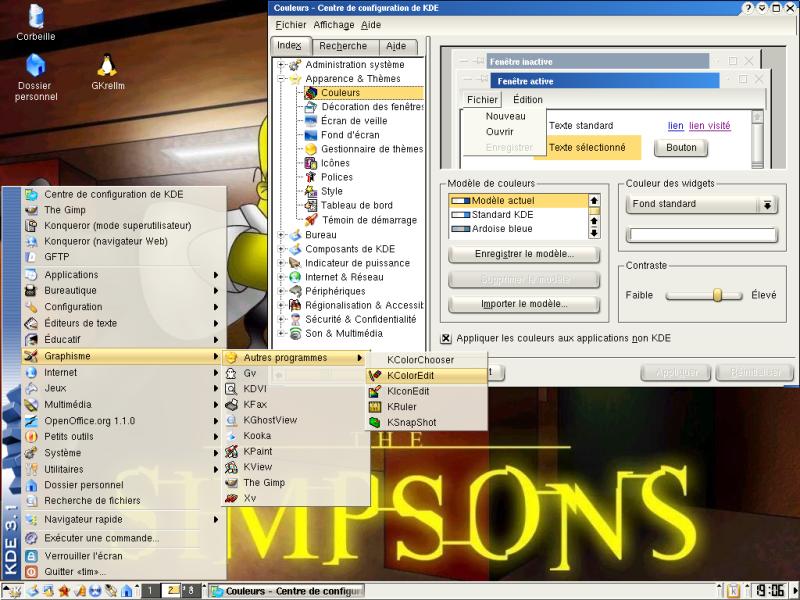Click the Gestionnaire de thèmes icon
The image size is (800, 600).
[311, 149]
